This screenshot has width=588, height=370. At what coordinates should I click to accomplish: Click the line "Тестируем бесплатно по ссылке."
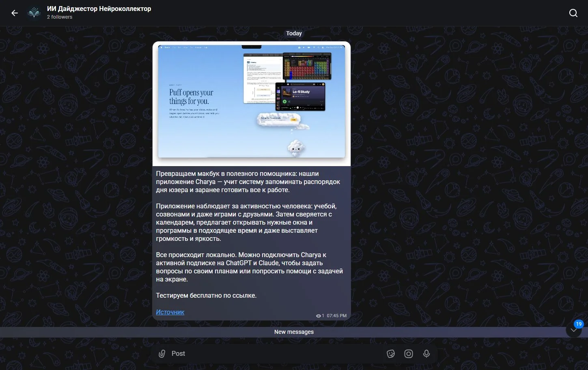(x=206, y=296)
